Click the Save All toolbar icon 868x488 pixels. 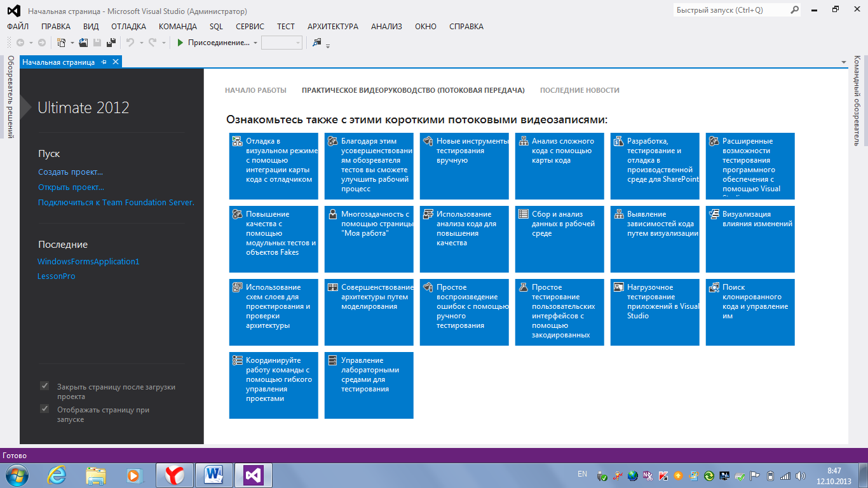[111, 43]
